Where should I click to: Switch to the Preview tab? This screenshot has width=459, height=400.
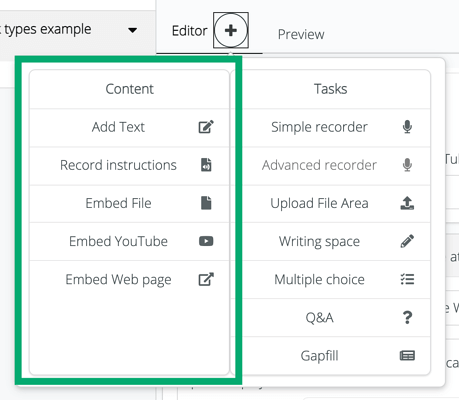[x=301, y=34]
